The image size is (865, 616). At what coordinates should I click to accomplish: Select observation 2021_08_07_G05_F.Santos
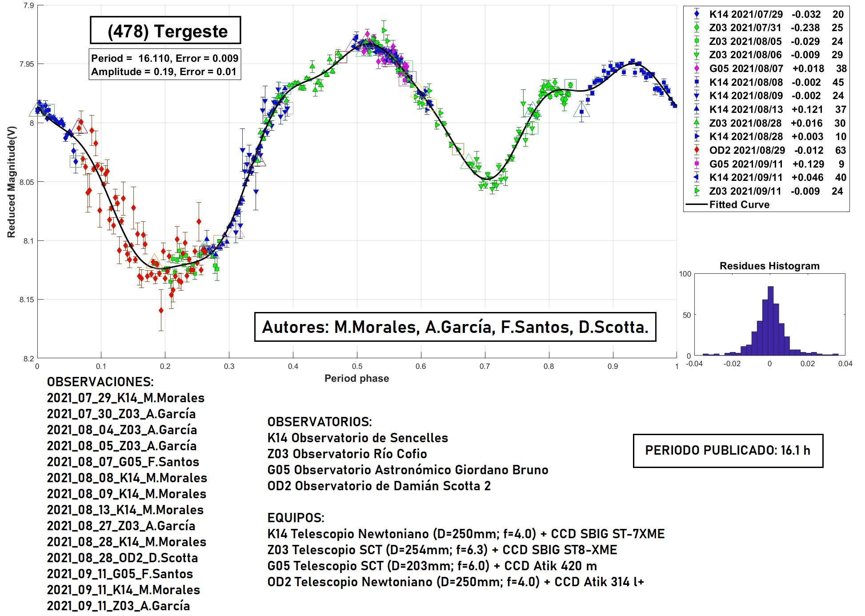(x=123, y=462)
